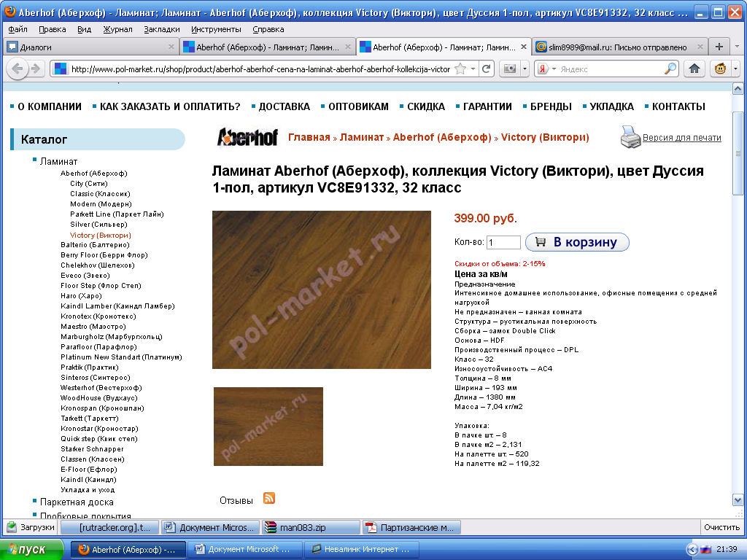This screenshot has width=747, height=560.
Task: Open ДОСТАВКА navigation link
Action: click(284, 106)
